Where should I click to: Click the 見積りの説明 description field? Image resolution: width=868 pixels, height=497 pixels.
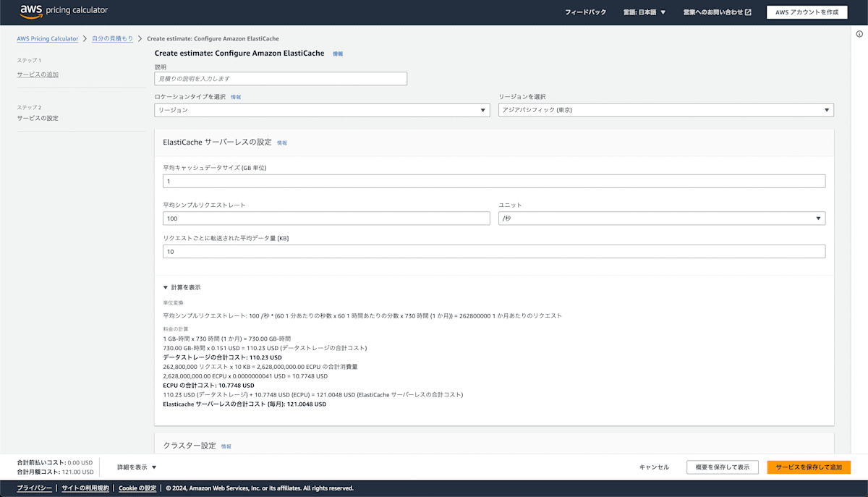point(281,78)
